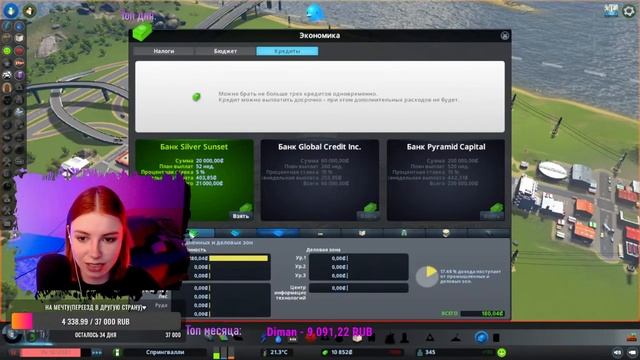
Task: Click the green happiness smiley beside population
Action: tap(502, 352)
